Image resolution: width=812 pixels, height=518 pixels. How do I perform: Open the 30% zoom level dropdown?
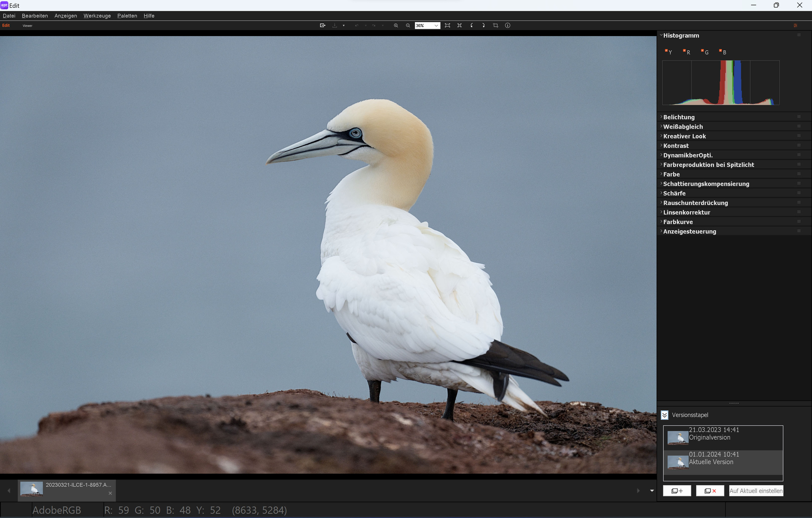click(x=436, y=26)
